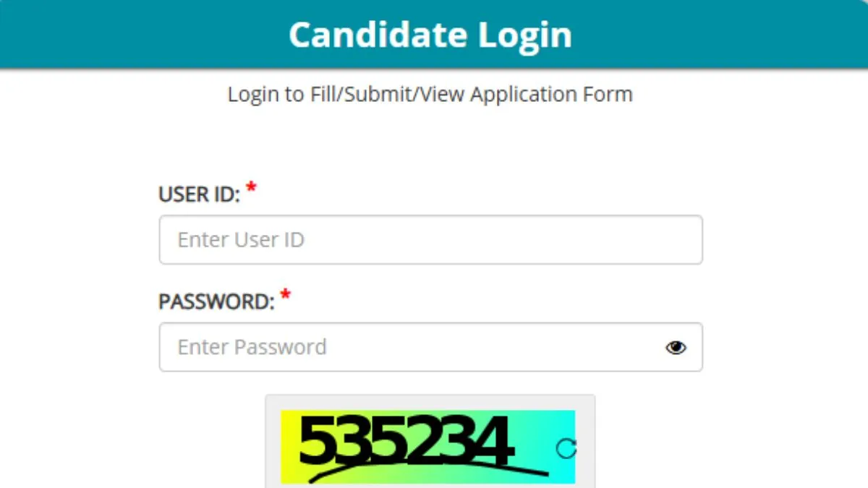Screen dimensions: 868x488
Task: Click the 'Login to Fill/Submit/View Application Form' subtitle
Action: tap(430, 94)
